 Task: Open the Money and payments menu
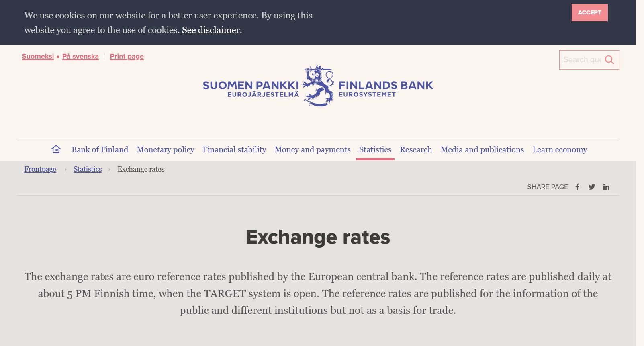[313, 149]
